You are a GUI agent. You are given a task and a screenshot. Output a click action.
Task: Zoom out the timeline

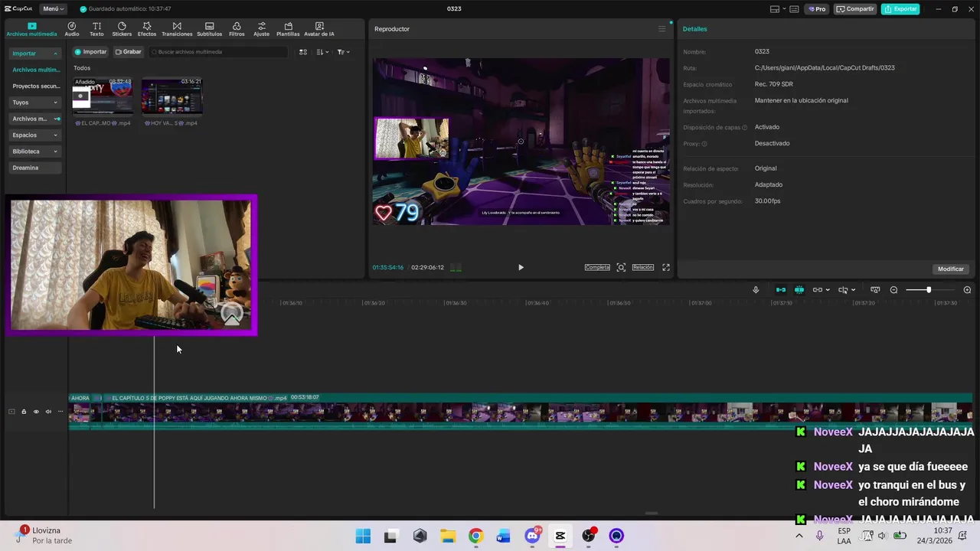[893, 290]
